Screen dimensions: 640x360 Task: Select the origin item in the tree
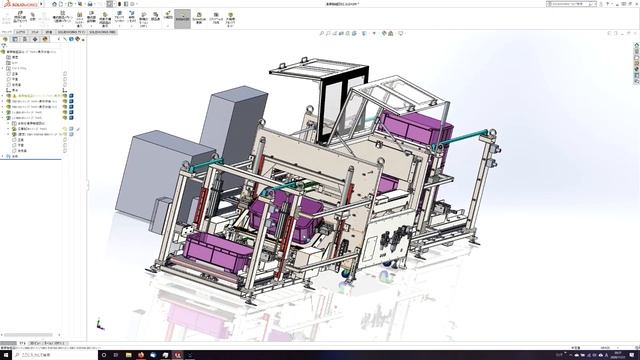(12, 90)
